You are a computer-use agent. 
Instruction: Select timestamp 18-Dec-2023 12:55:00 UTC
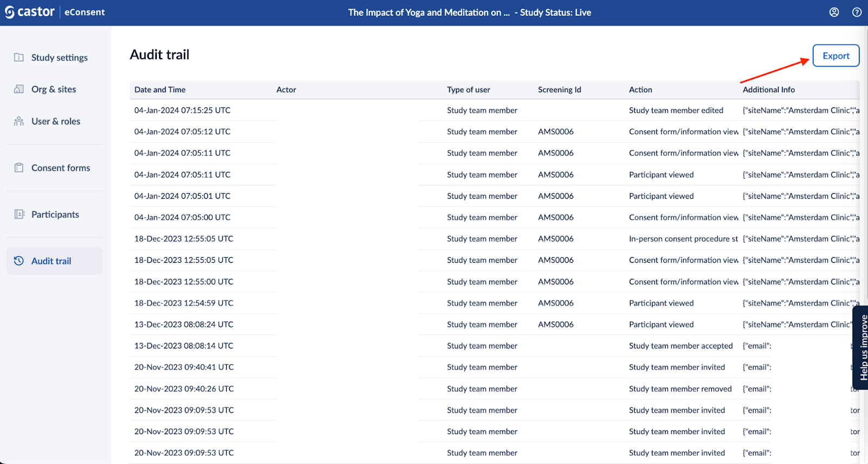pos(184,282)
